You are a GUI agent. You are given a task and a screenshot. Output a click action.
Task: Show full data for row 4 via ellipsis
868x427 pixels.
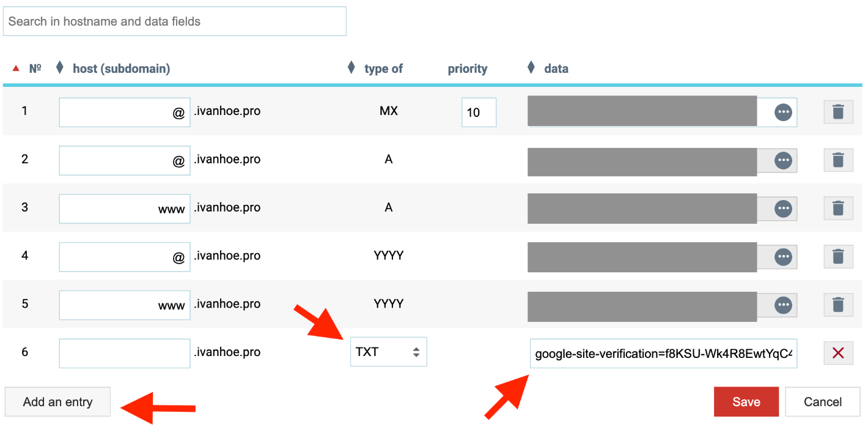pyautogui.click(x=783, y=257)
